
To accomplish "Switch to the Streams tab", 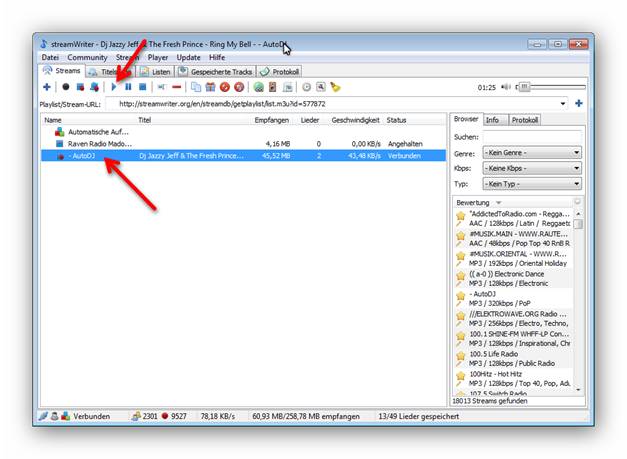I will pos(62,71).
